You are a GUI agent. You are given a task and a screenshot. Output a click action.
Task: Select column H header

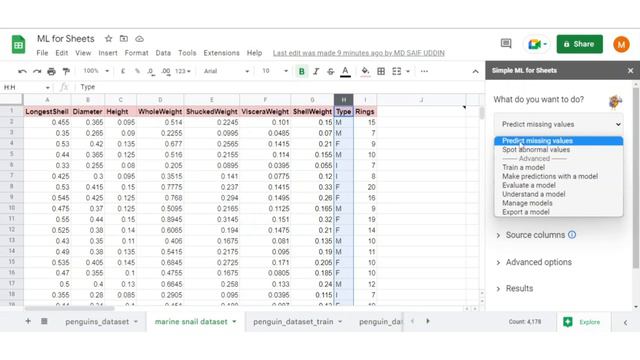[344, 100]
